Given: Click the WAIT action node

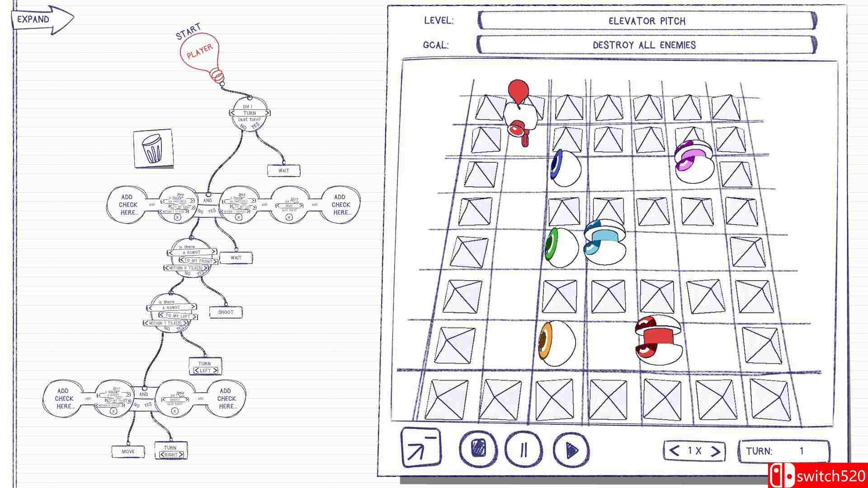Looking at the screenshot, I should tap(284, 170).
